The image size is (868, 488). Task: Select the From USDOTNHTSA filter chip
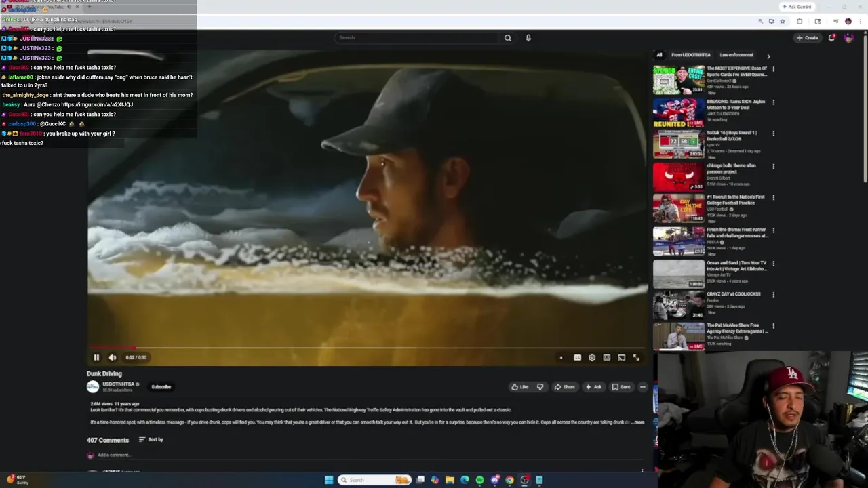pyautogui.click(x=691, y=55)
